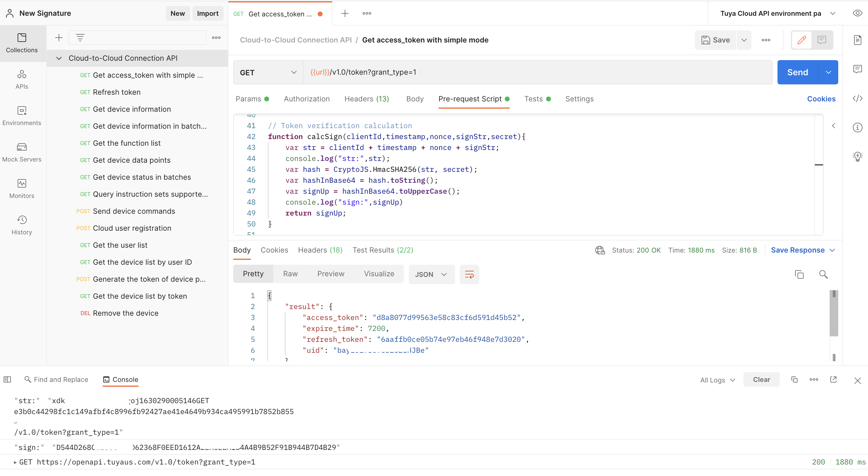Screen dimensions: 868x476
Task: Click the network globe lock icon
Action: pyautogui.click(x=600, y=250)
